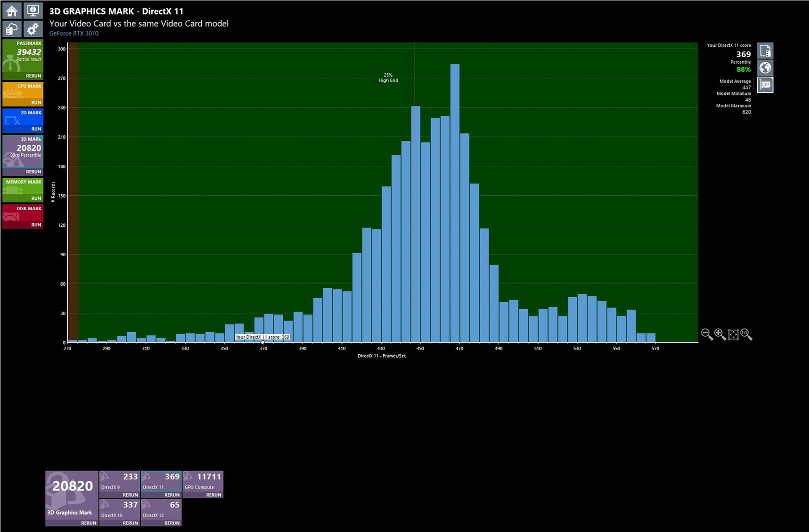The image size is (809, 532).
Task: Zoom in the histogram chart
Action: click(720, 334)
